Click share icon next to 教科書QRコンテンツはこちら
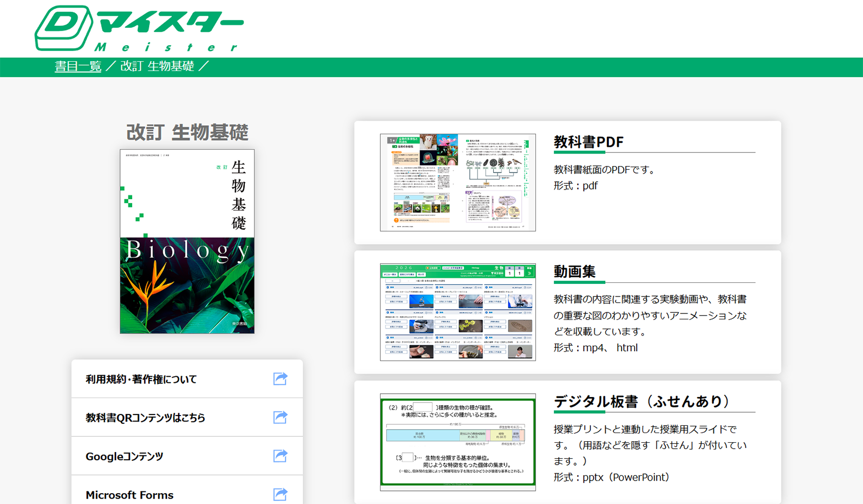 click(x=280, y=418)
